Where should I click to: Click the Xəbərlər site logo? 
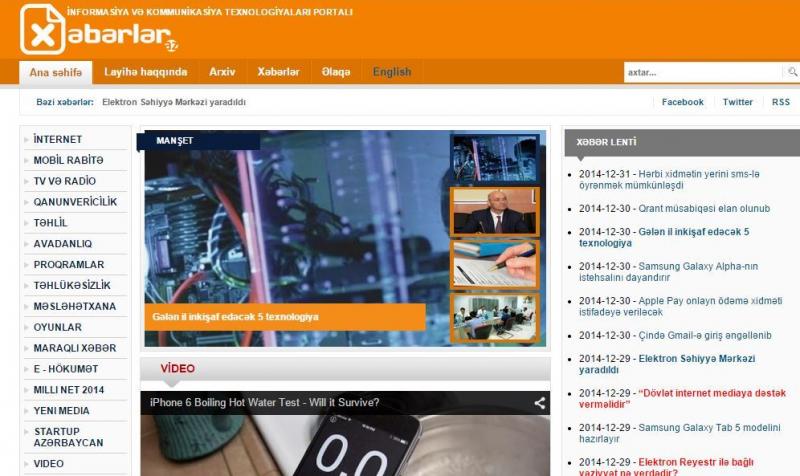click(98, 29)
